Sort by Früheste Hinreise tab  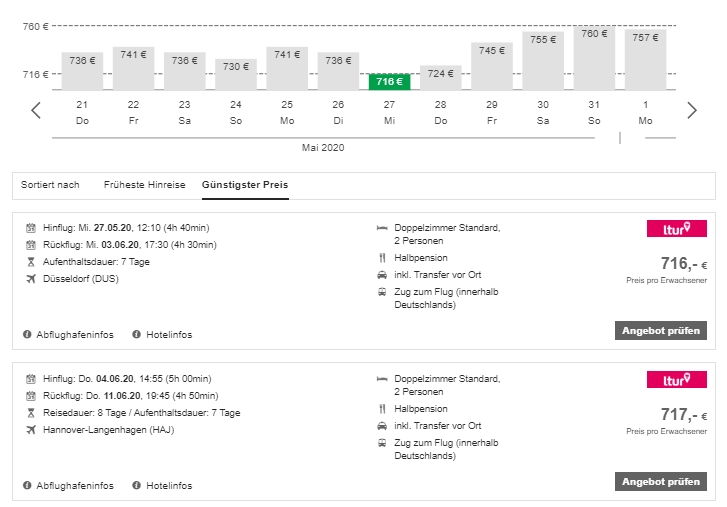[x=144, y=185]
